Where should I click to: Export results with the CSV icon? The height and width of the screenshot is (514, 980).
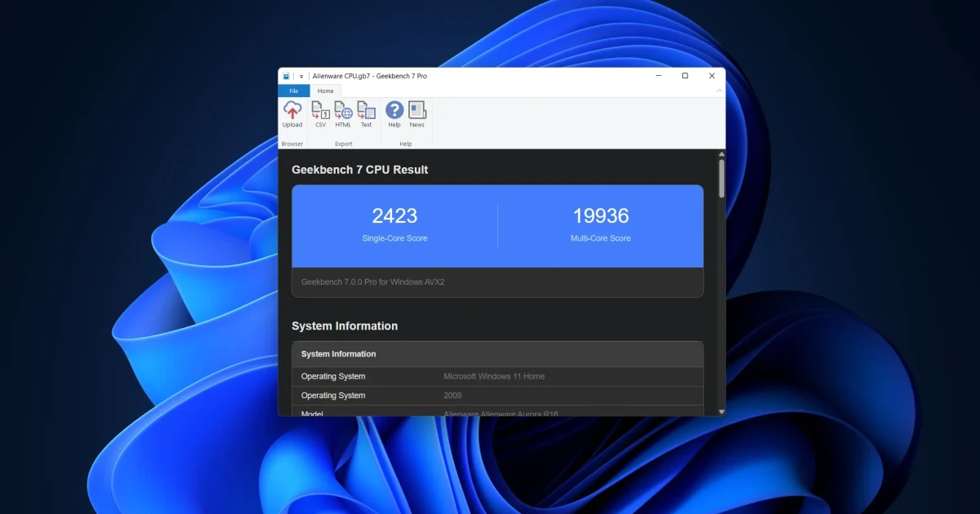point(320,110)
